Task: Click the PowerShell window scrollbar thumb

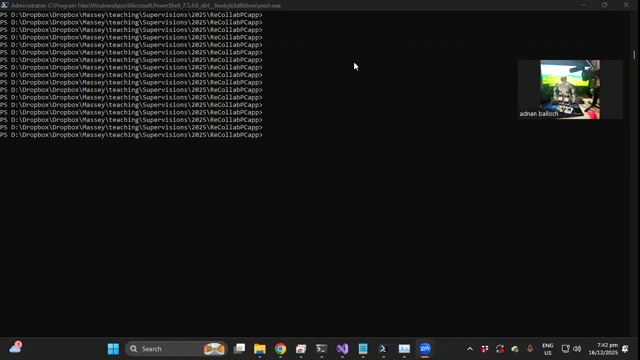Action: (634, 54)
